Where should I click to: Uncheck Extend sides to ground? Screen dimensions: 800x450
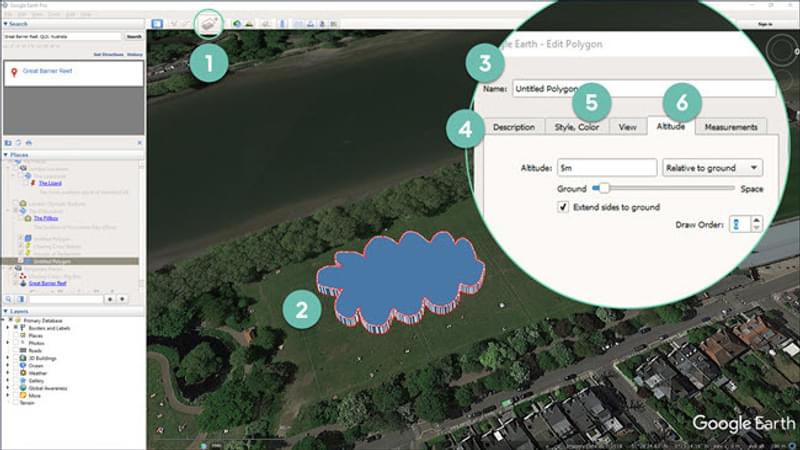[x=563, y=206]
